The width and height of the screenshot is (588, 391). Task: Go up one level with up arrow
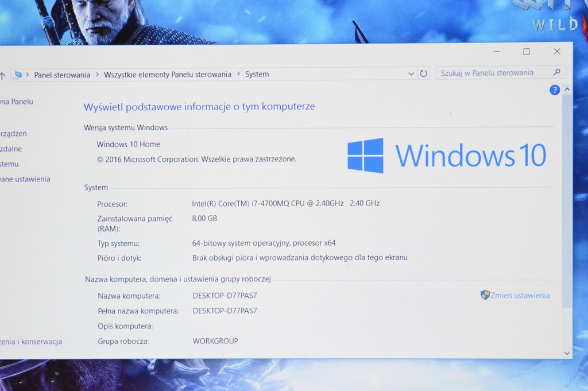2,76
